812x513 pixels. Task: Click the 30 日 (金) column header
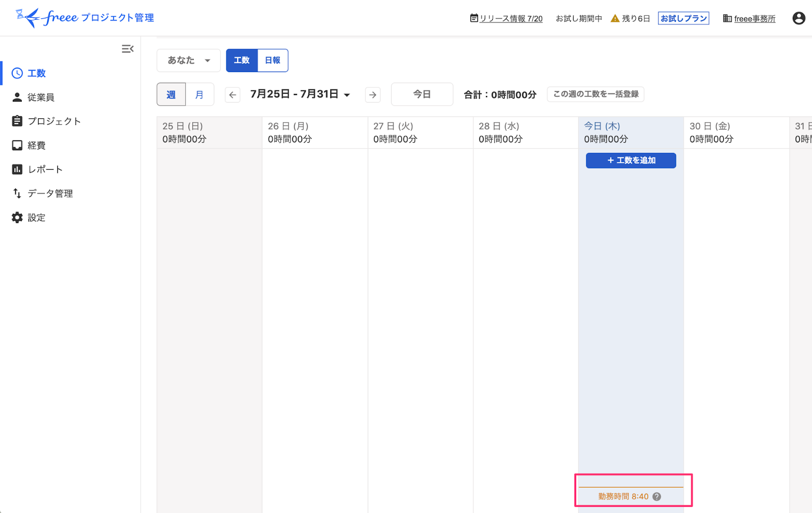click(x=736, y=133)
